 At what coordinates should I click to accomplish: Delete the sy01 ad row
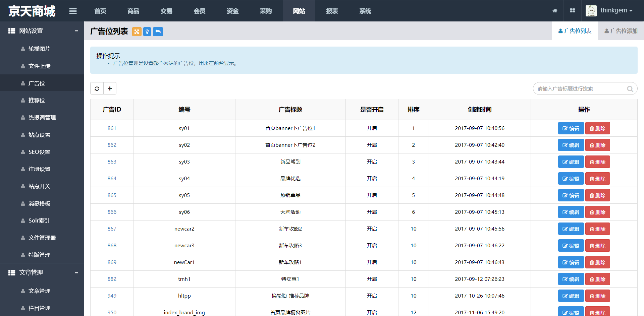[598, 128]
